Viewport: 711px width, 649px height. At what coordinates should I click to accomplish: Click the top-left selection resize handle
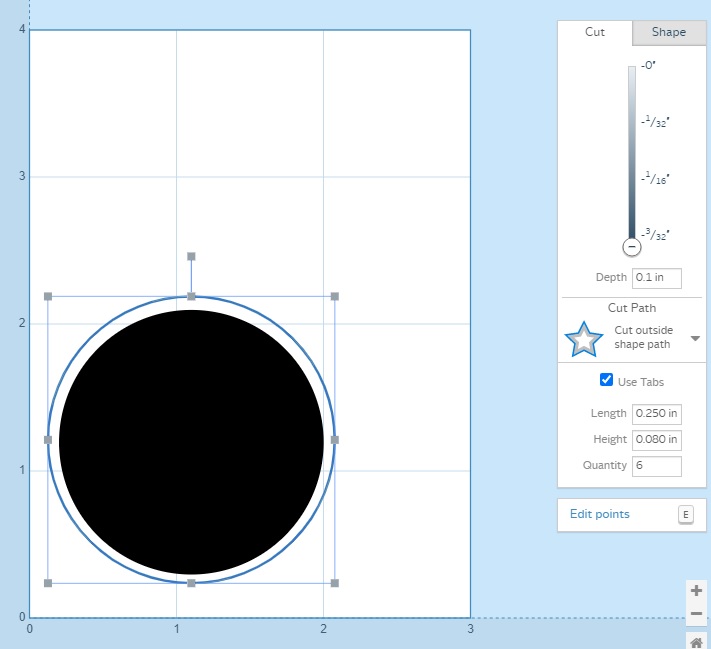[48, 296]
